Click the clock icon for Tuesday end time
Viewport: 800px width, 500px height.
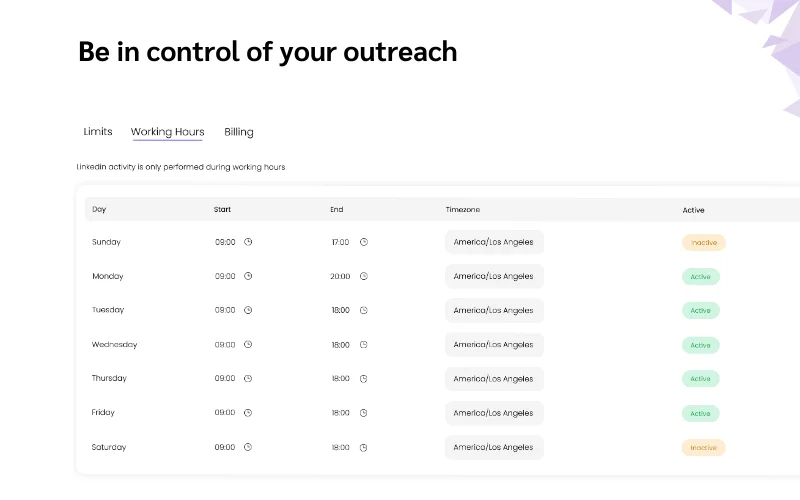point(364,310)
